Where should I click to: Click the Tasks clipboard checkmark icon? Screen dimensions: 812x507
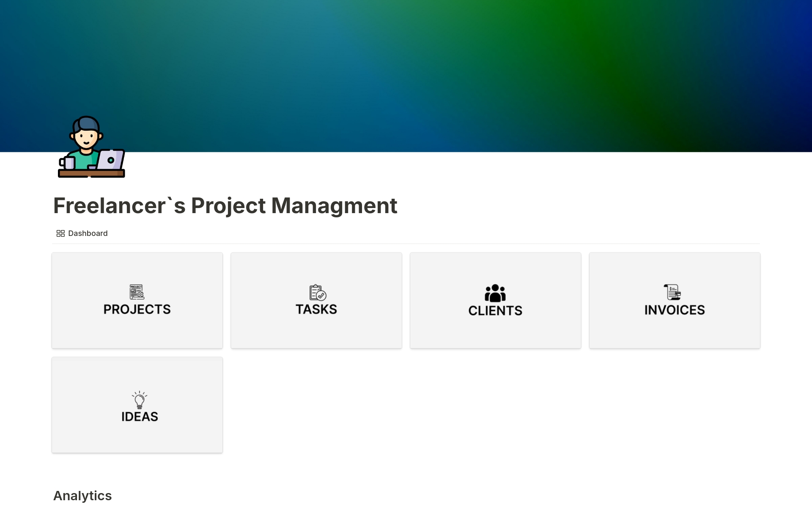[317, 292]
